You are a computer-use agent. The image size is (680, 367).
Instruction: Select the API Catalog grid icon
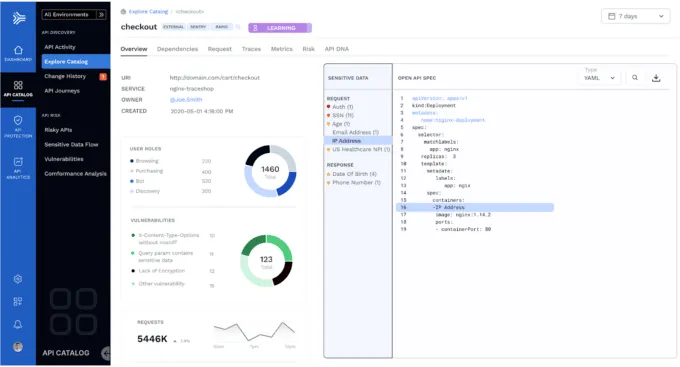click(18, 85)
